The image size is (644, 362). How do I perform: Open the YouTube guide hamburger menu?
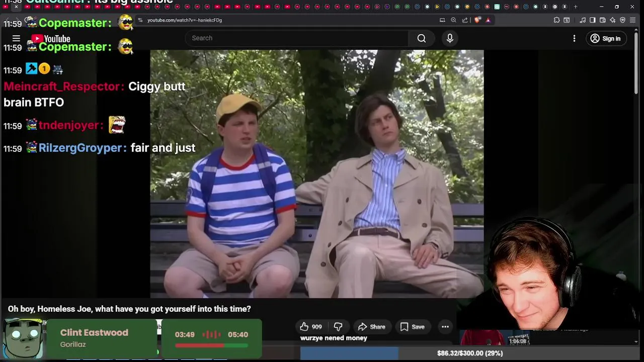click(x=16, y=38)
